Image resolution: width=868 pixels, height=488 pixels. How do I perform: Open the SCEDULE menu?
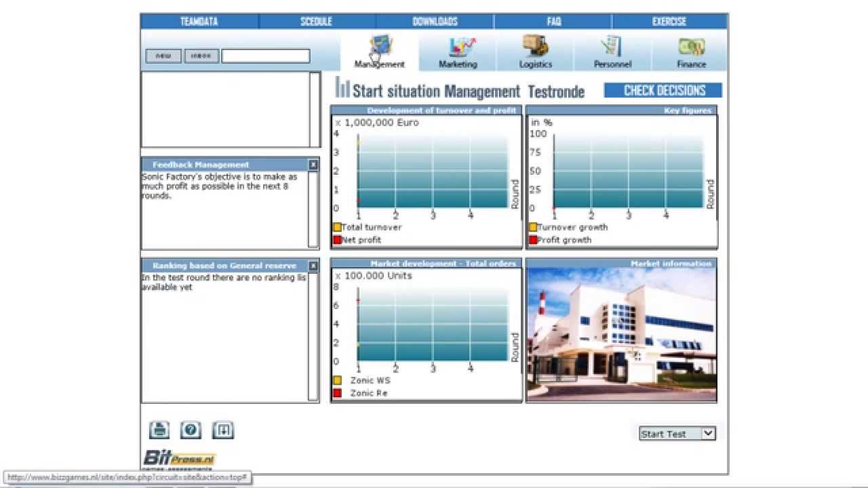pyautogui.click(x=317, y=22)
